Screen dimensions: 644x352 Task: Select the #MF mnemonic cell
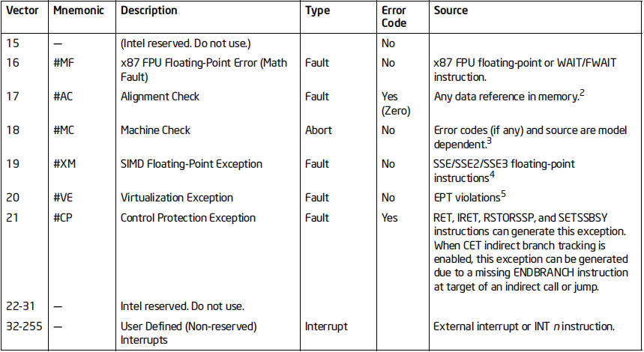click(64, 63)
